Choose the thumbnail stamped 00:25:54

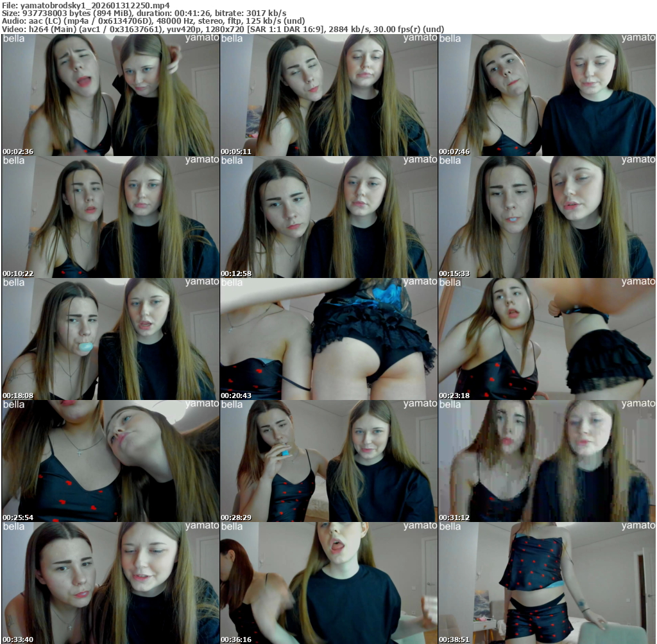(110, 461)
